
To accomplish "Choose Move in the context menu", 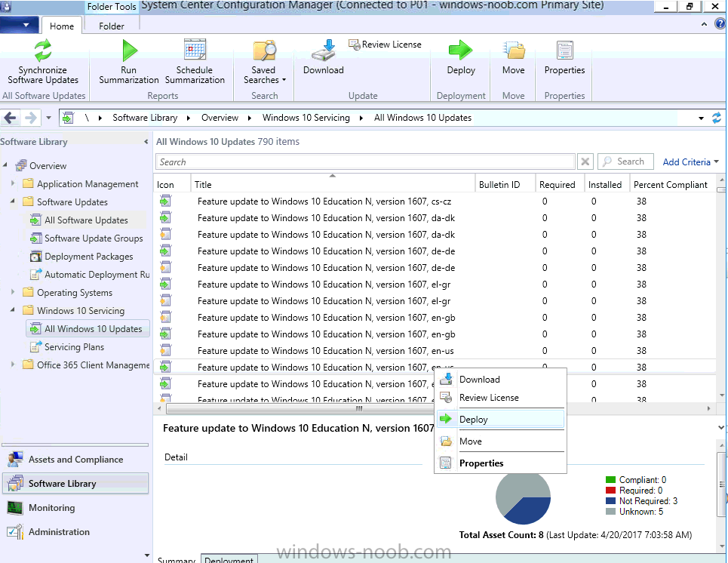I will click(500, 441).
